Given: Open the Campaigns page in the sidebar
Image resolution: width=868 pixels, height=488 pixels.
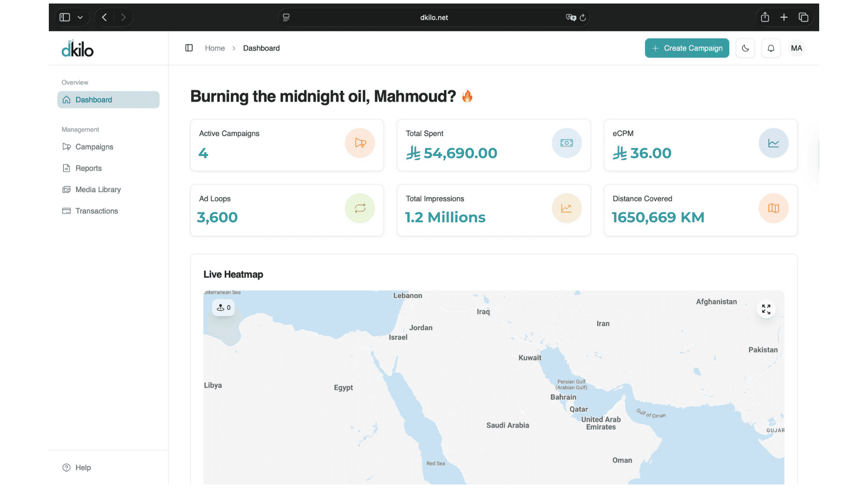Looking at the screenshot, I should point(94,147).
